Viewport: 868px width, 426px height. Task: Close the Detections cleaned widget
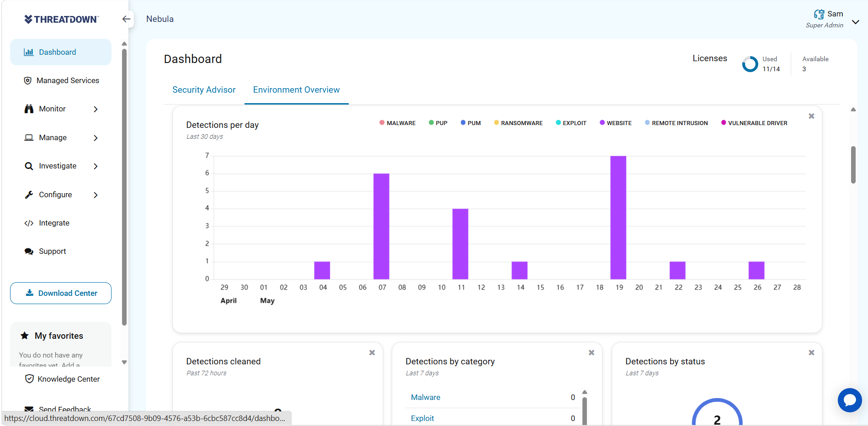pos(372,352)
